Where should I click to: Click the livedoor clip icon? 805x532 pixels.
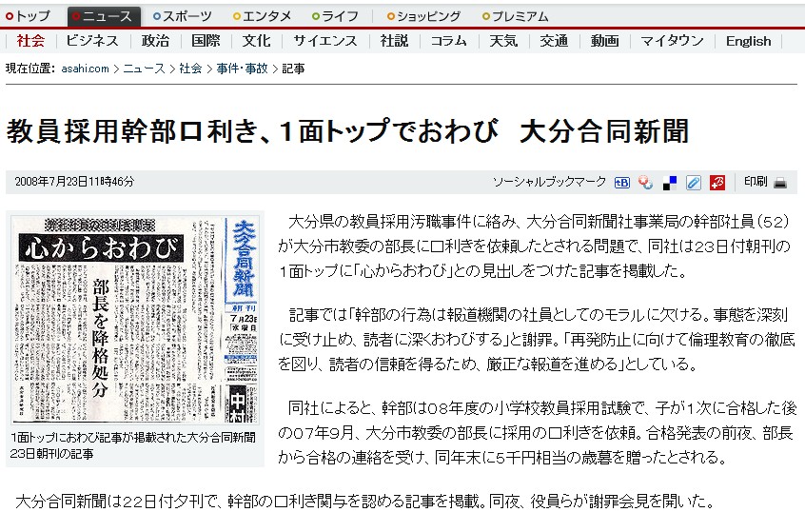pos(693,183)
